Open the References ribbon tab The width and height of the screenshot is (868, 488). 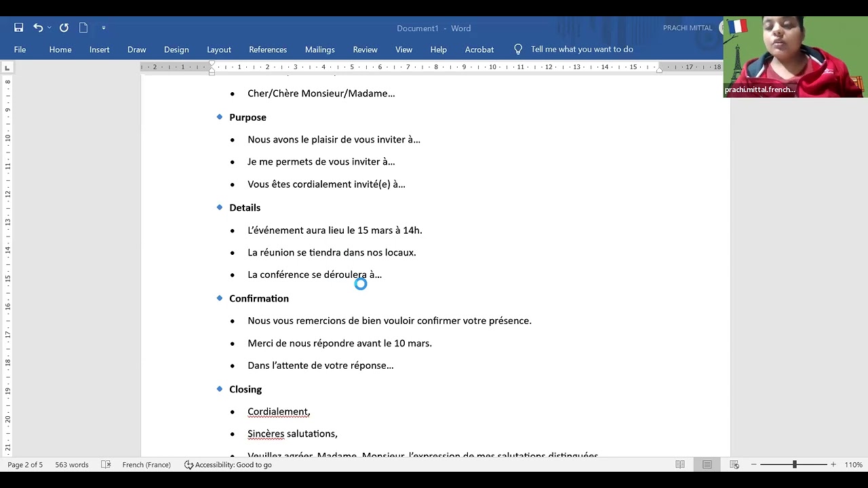click(268, 49)
